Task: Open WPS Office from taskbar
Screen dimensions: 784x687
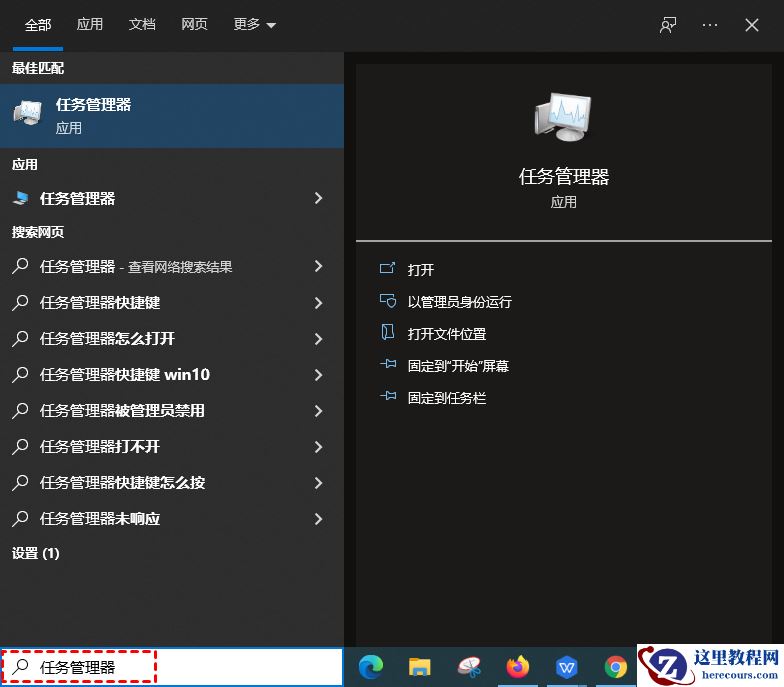Action: pyautogui.click(x=566, y=667)
